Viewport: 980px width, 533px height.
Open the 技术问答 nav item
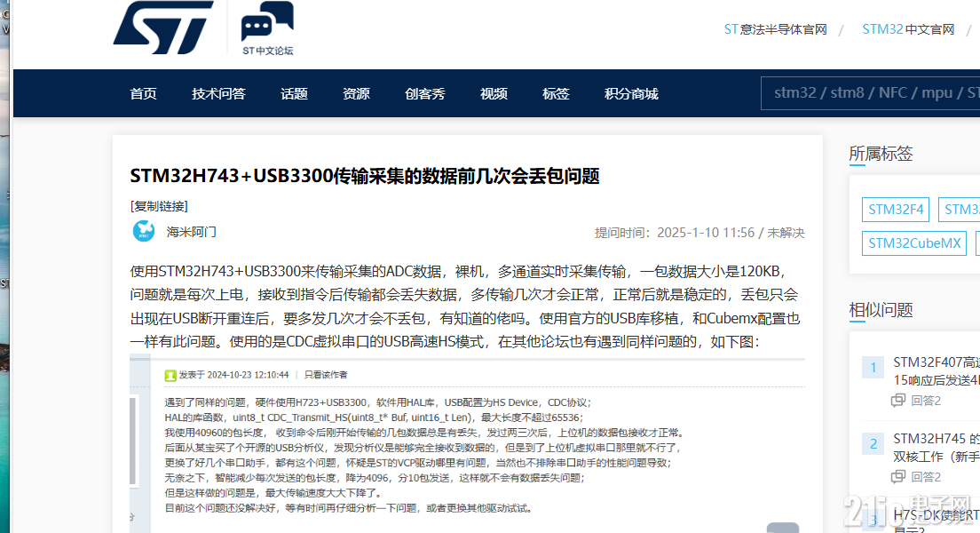click(218, 94)
